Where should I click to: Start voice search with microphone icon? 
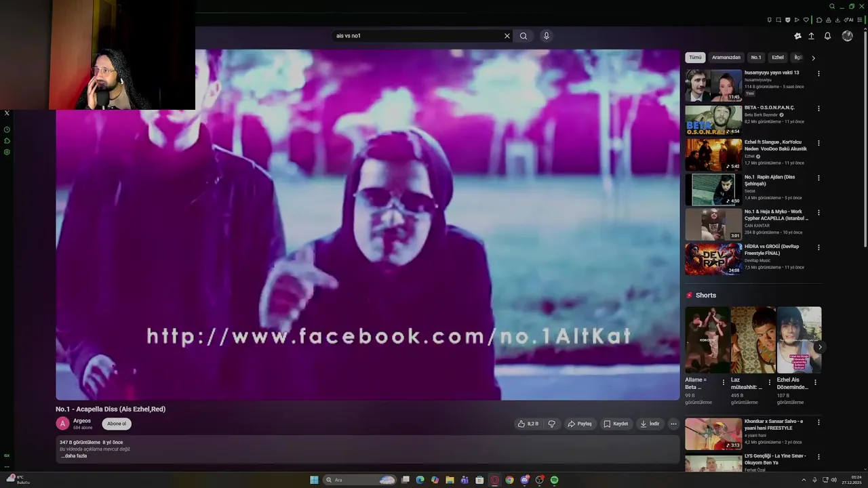coord(546,36)
